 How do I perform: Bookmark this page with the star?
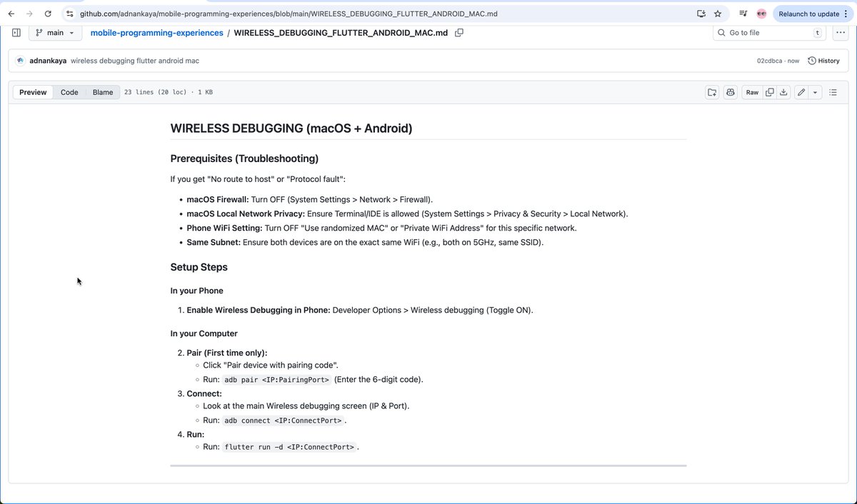[718, 14]
